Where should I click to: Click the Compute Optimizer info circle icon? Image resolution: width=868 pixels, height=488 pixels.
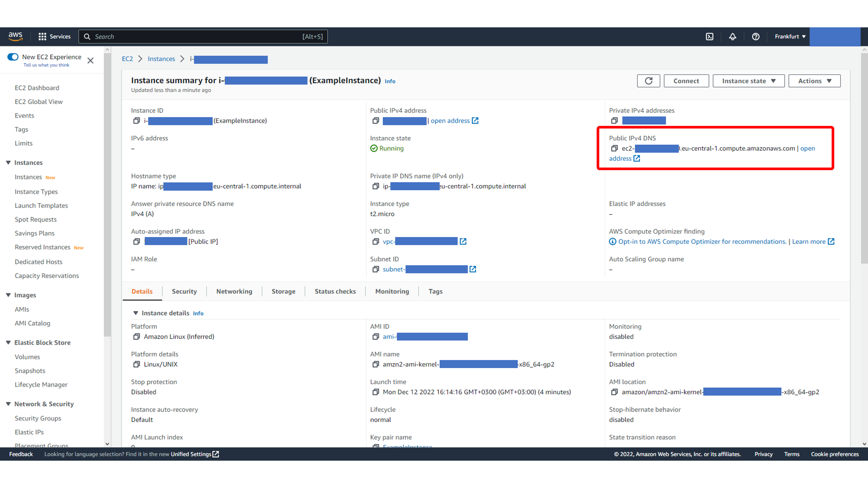tap(613, 241)
